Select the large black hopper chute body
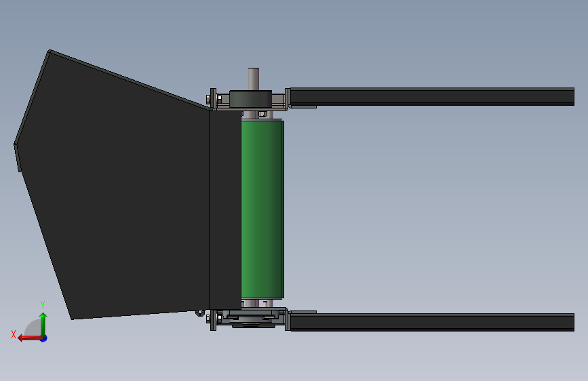Viewport: 588px width, 381px height. point(112,185)
